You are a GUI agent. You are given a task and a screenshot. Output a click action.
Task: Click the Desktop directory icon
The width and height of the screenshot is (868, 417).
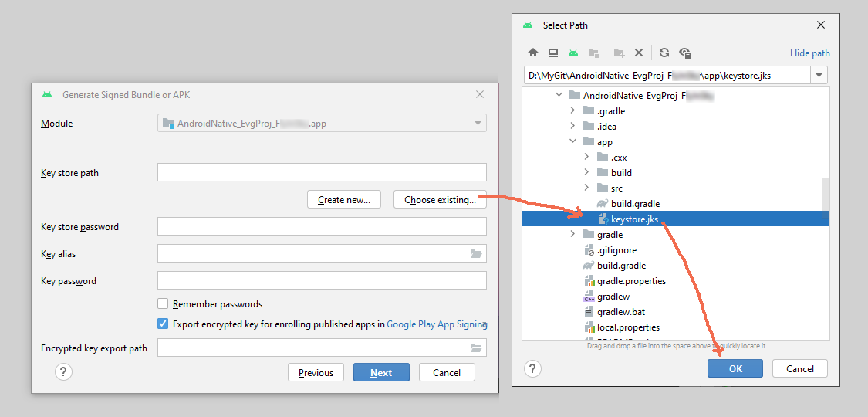click(553, 53)
